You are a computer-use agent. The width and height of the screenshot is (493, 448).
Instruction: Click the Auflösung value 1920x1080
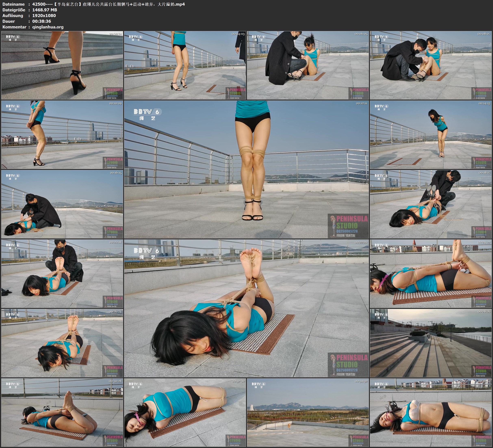44,15
